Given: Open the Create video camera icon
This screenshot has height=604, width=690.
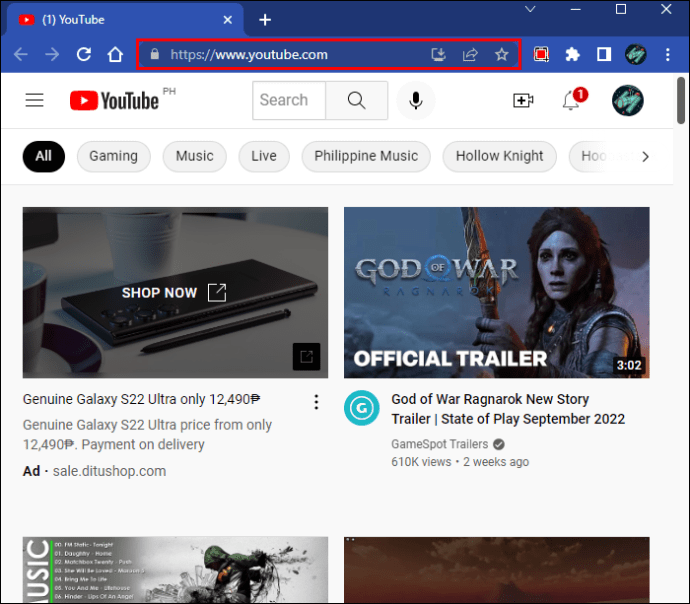Looking at the screenshot, I should (x=523, y=100).
